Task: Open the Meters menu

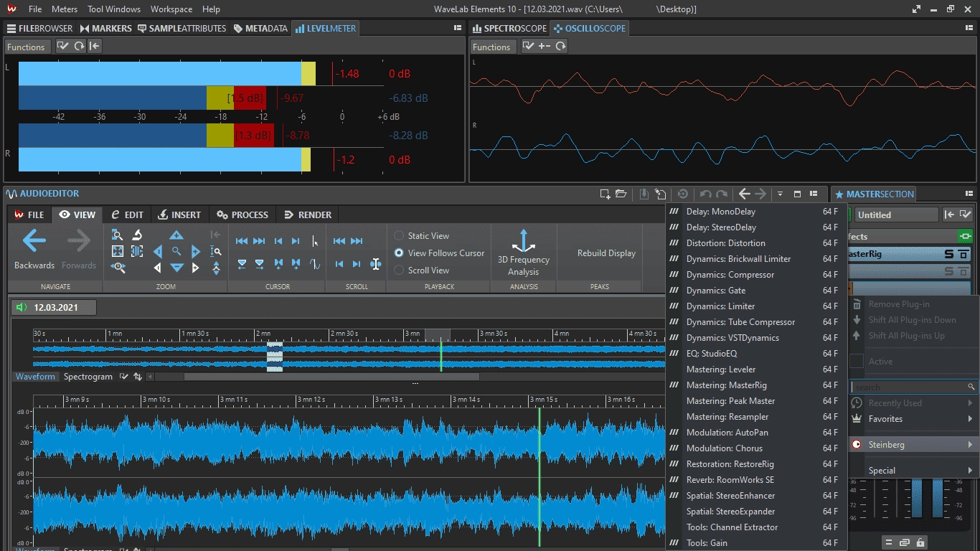Action: (65, 9)
